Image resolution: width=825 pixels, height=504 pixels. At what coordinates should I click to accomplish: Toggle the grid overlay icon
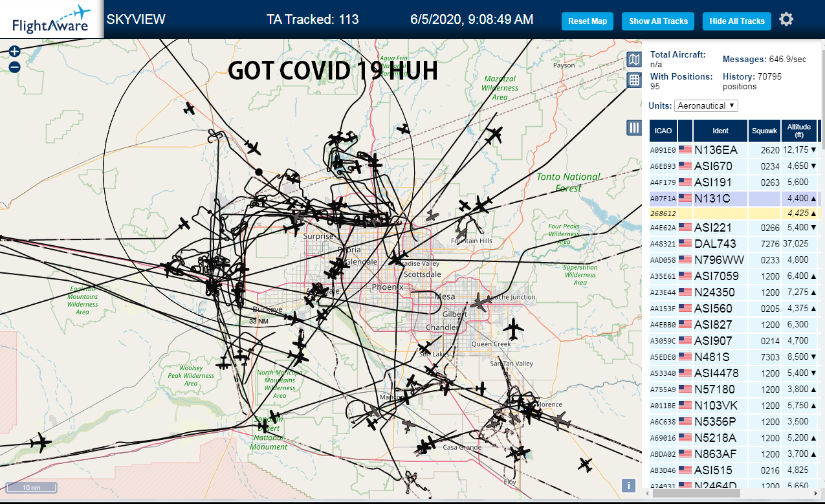click(634, 80)
